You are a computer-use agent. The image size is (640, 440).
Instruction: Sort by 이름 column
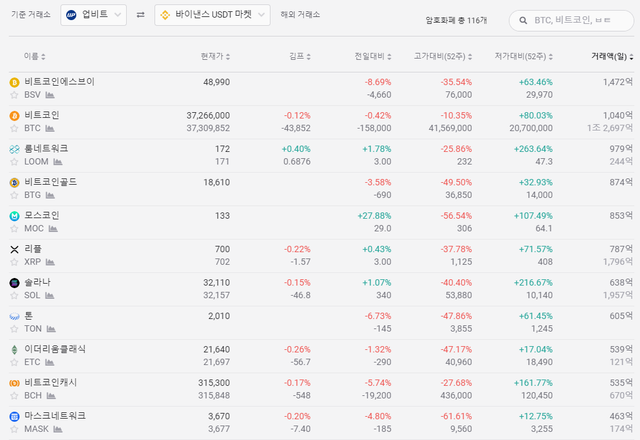(34, 56)
